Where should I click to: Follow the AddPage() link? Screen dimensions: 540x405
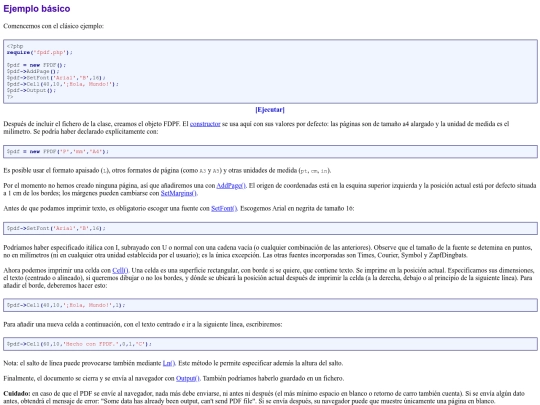point(231,185)
